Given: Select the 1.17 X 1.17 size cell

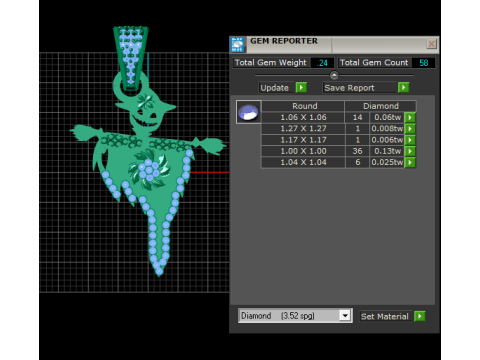Looking at the screenshot, I should pos(303,140).
